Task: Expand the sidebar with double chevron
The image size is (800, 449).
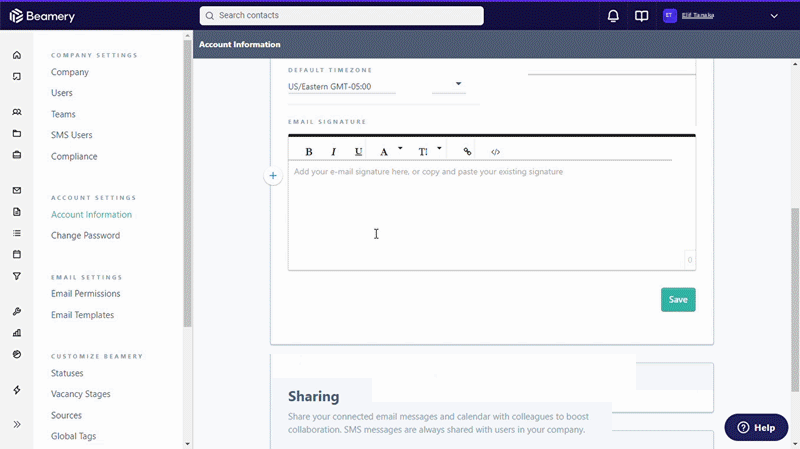Action: pos(17,425)
